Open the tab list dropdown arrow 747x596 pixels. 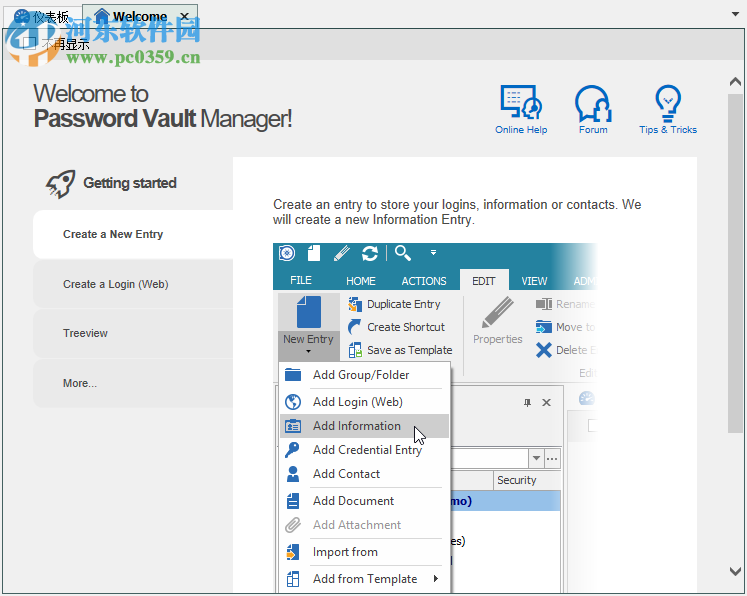pos(735,14)
